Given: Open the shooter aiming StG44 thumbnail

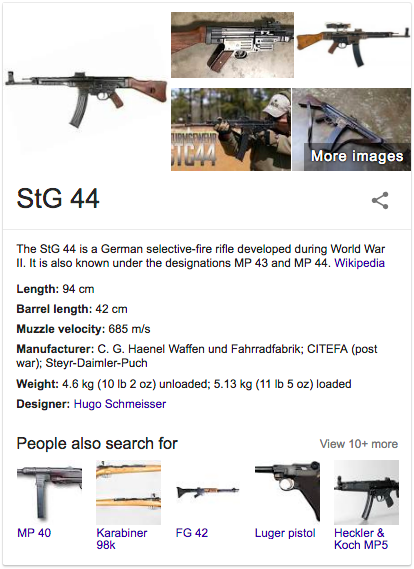Looking at the screenshot, I should (231, 129).
